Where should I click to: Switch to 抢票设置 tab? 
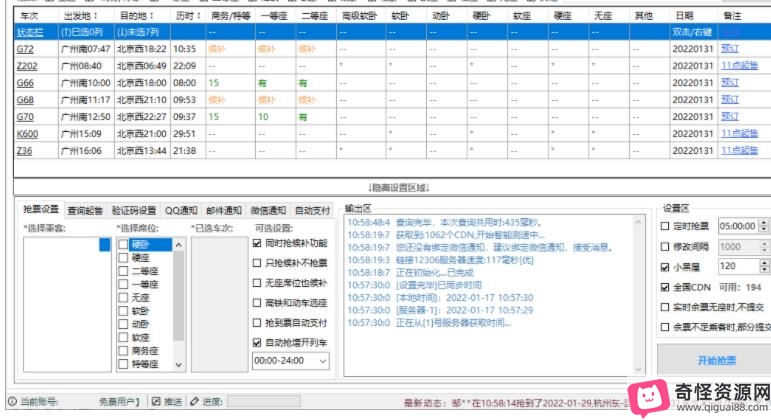point(41,210)
